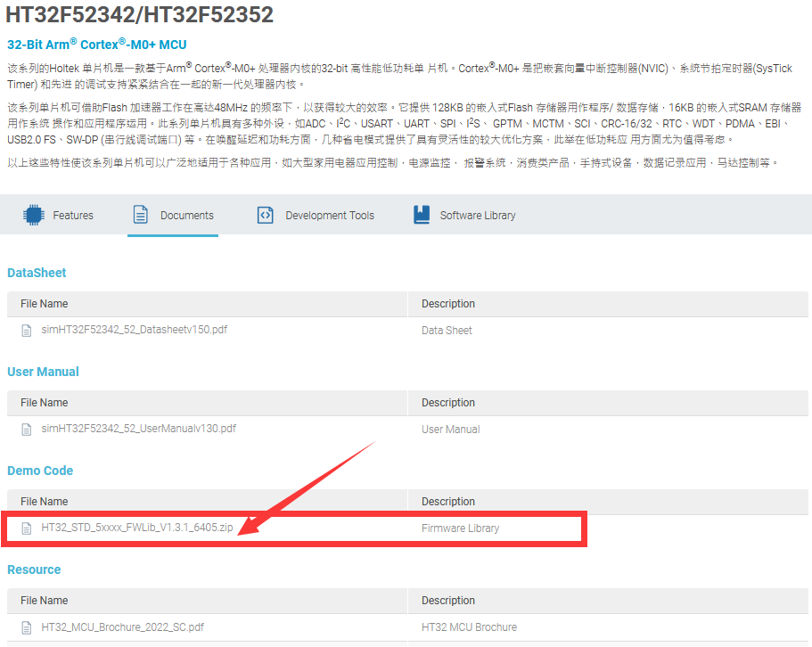Click the file icon beside the UserManualv130.pdf entry

(27, 429)
